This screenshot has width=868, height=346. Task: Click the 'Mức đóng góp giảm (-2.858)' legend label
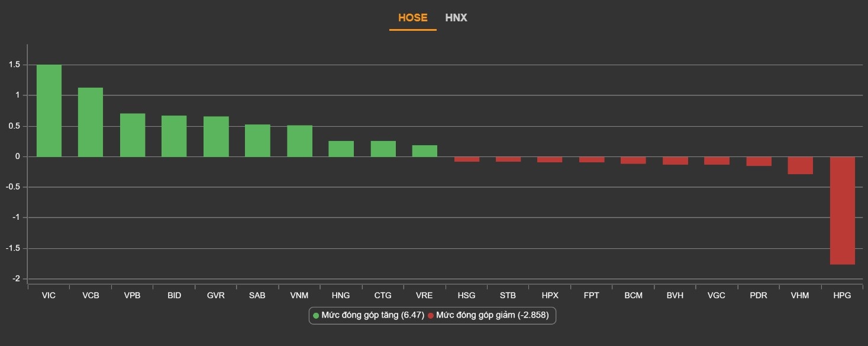click(x=492, y=316)
